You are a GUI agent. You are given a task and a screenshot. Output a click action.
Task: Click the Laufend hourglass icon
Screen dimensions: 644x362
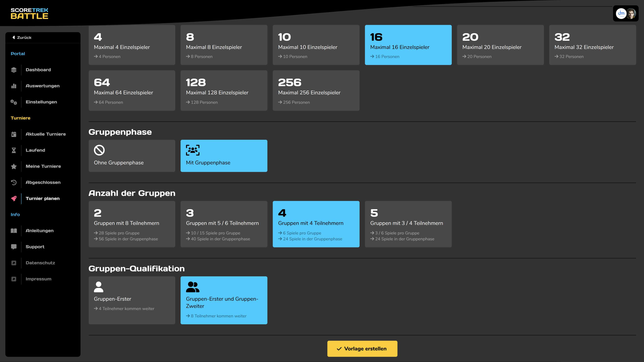[14, 150]
